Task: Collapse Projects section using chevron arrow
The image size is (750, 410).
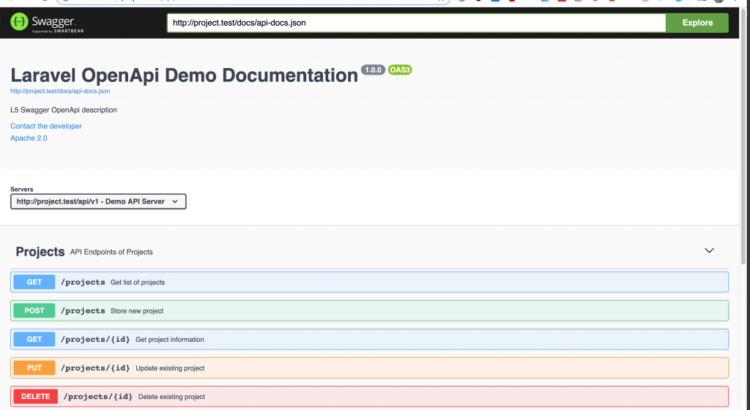Action: tap(709, 251)
